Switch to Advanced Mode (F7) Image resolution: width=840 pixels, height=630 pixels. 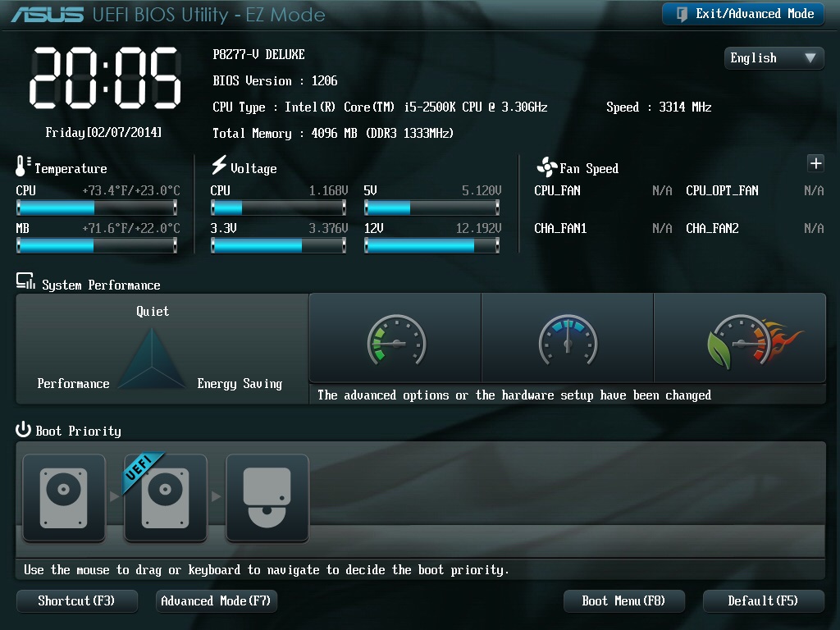point(216,601)
